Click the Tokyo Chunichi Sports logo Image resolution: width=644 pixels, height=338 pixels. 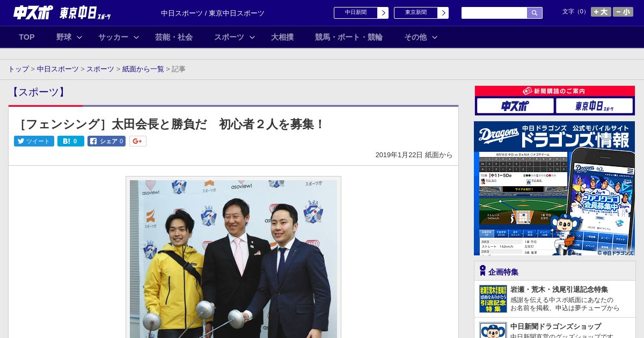click(x=85, y=12)
